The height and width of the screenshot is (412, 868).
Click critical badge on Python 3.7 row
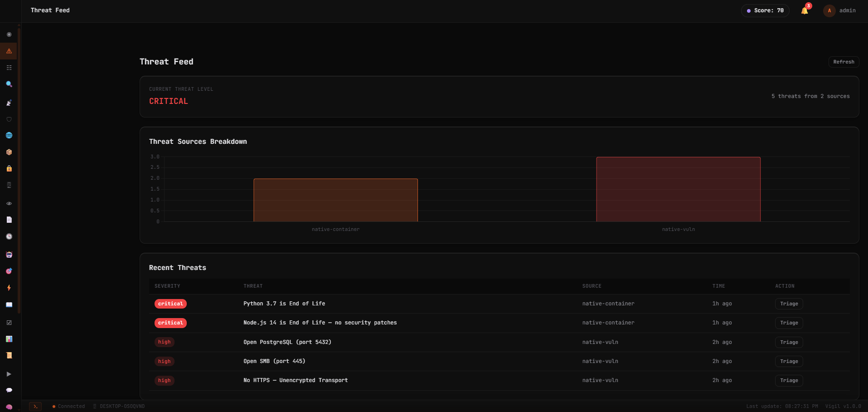click(170, 304)
